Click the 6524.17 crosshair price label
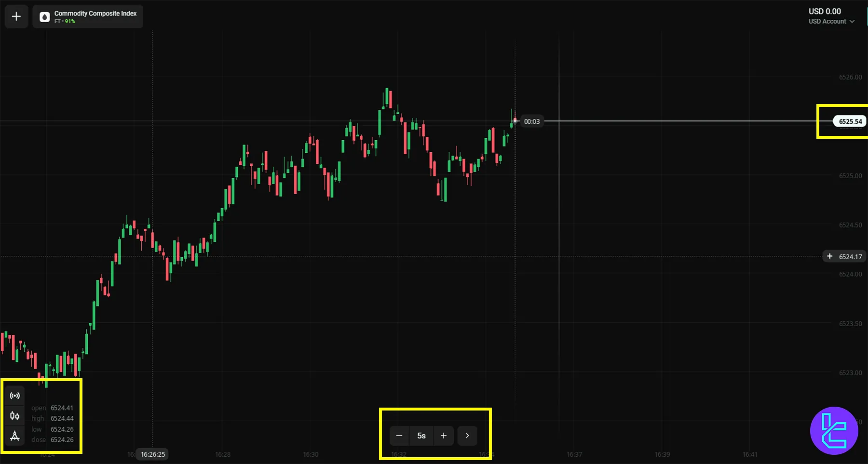868x464 pixels. click(x=850, y=257)
